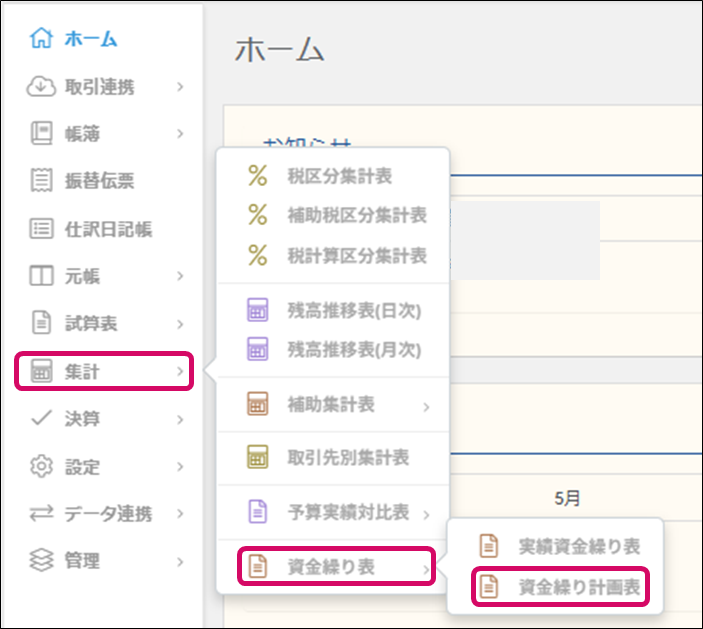
Task: Click the book icon beside 帳簿
Action: pyautogui.click(x=41, y=134)
